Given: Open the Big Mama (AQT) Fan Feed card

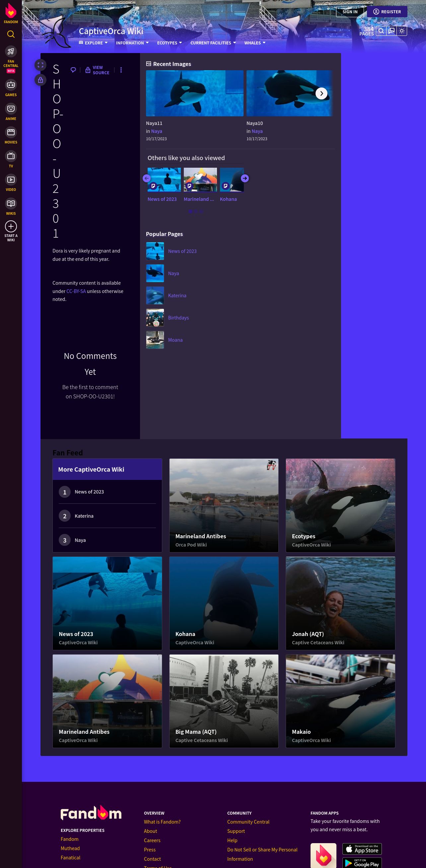Looking at the screenshot, I should pos(224,701).
